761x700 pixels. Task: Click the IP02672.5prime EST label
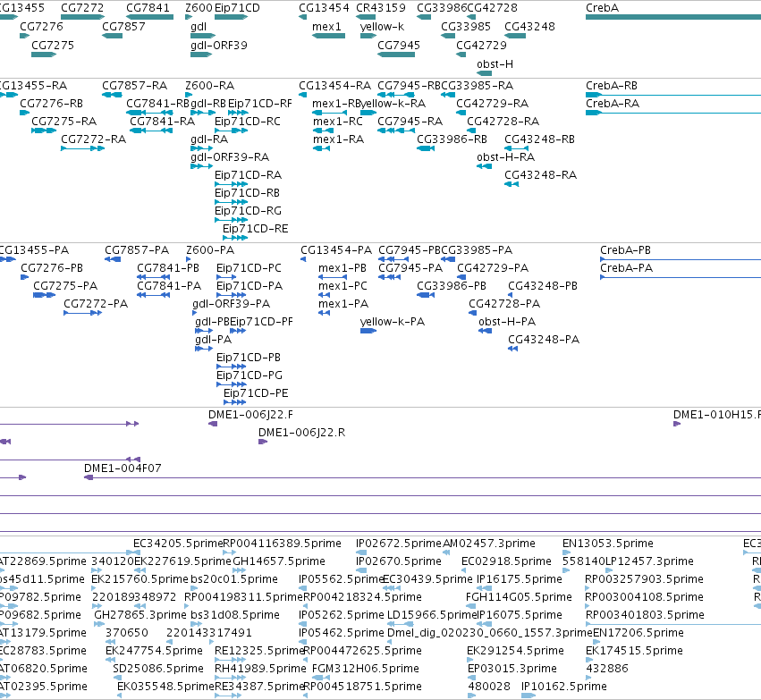coord(399,544)
